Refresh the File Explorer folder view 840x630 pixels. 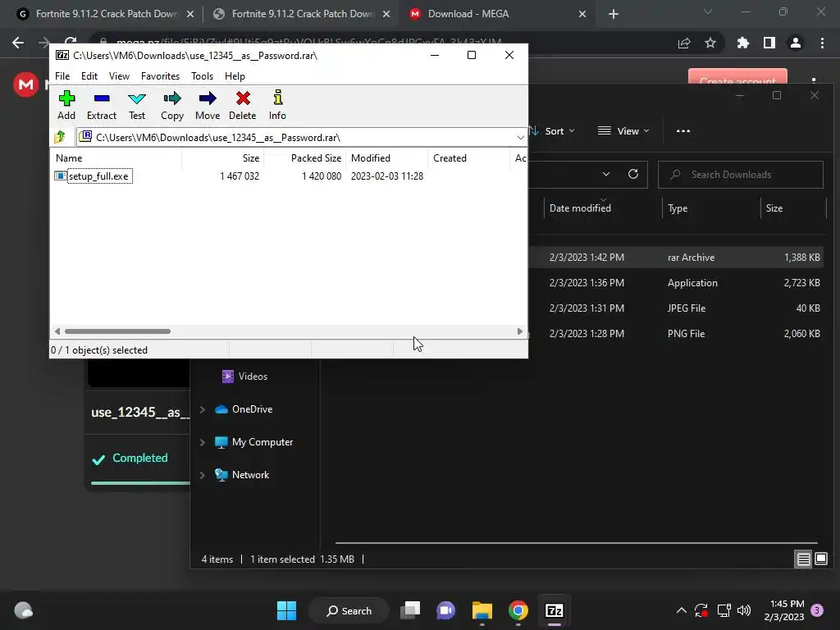[633, 174]
